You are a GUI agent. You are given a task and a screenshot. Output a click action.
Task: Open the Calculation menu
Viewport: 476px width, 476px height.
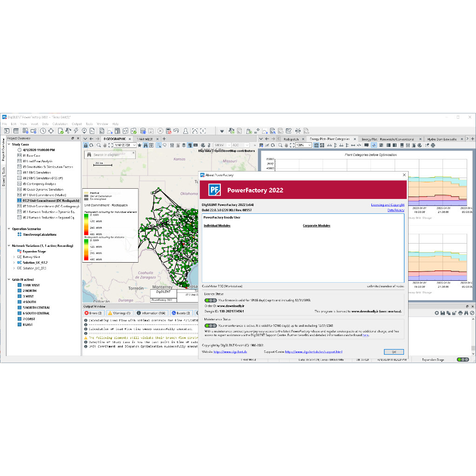coord(60,124)
